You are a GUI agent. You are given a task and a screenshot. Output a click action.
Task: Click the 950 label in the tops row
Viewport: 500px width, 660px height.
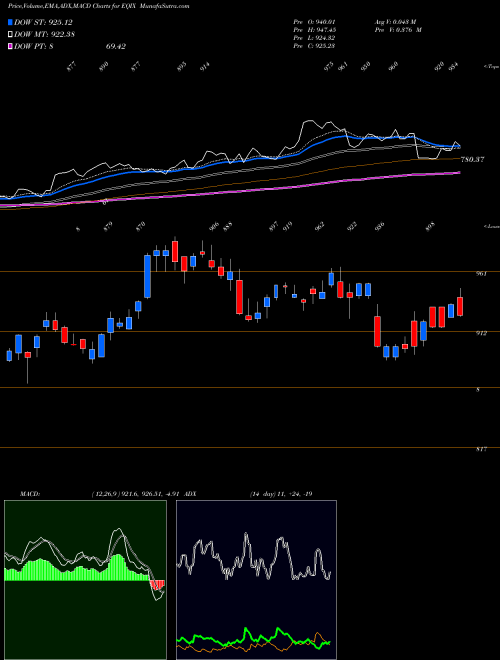[366, 66]
